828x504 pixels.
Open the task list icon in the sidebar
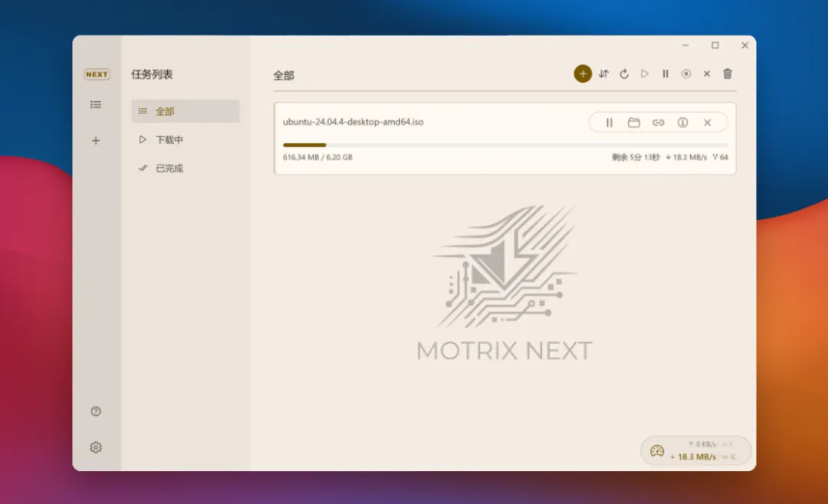(x=96, y=104)
